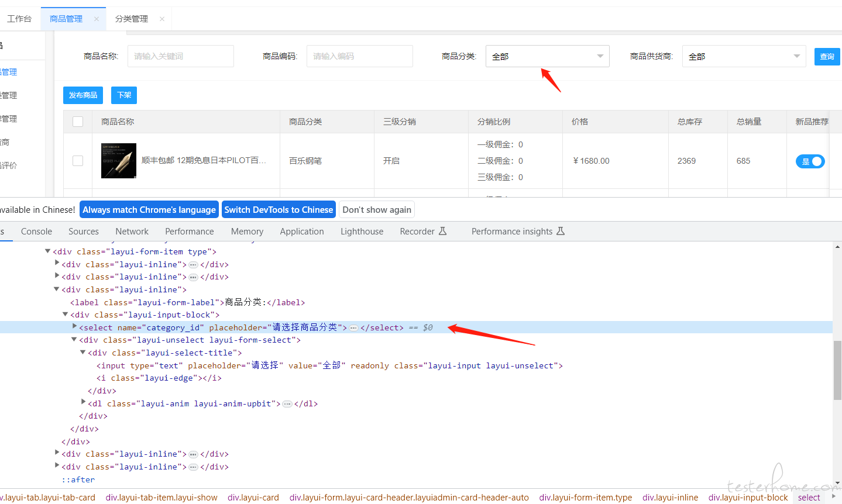Click the 百乐钢笔 category cell
Image resolution: width=842 pixels, height=504 pixels.
point(305,161)
